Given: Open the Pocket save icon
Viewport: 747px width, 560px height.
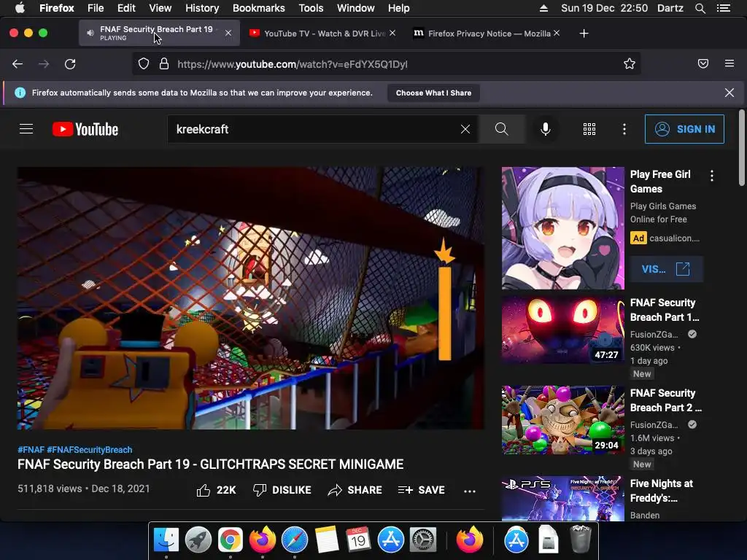Looking at the screenshot, I should click(x=703, y=64).
